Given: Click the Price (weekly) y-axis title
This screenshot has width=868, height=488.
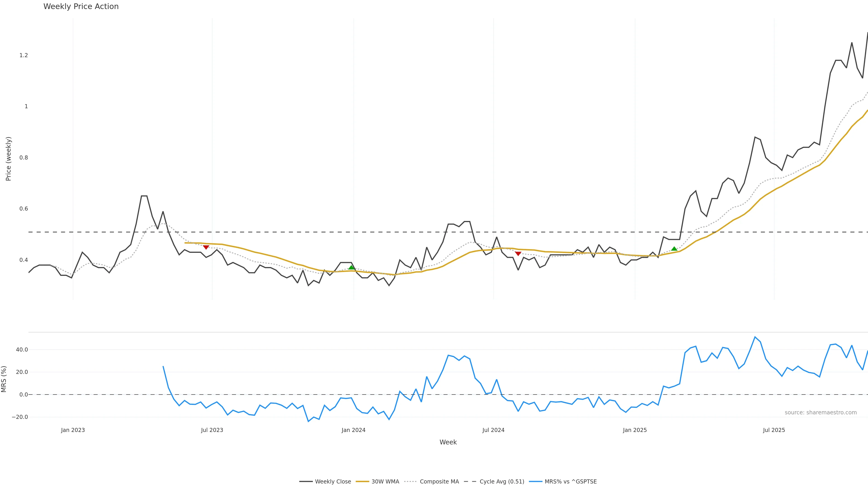Looking at the screenshot, I should point(8,159).
